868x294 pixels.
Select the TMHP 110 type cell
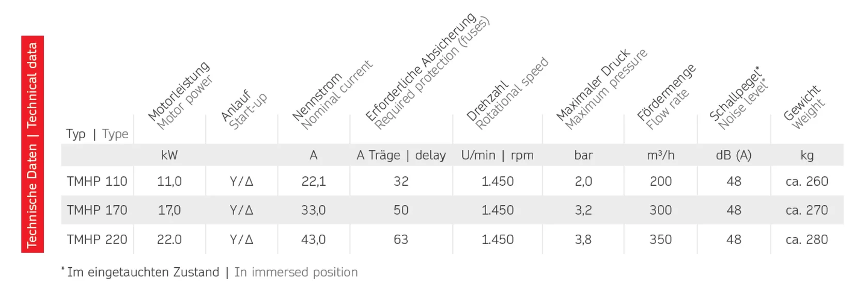pyautogui.click(x=97, y=182)
